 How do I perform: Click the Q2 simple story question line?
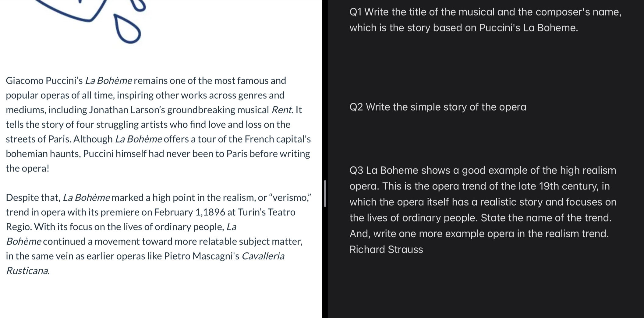[438, 107]
